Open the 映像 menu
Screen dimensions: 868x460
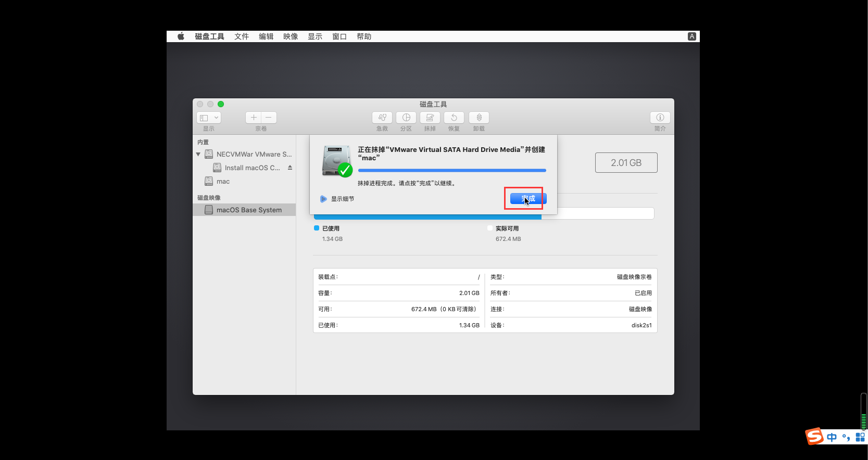291,36
